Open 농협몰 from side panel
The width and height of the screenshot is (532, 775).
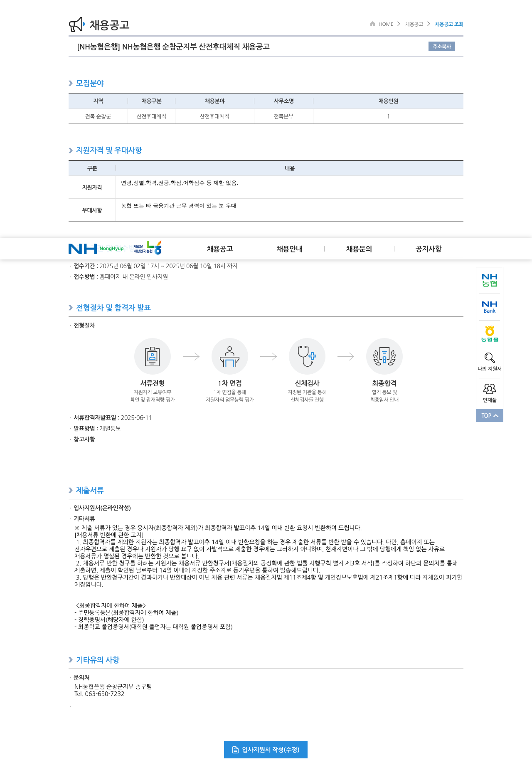click(x=490, y=334)
